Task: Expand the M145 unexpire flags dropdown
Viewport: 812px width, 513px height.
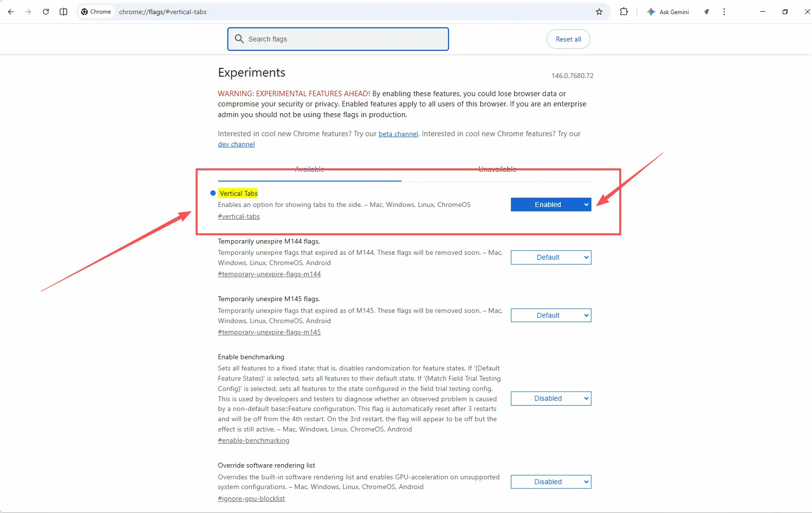Action: (x=550, y=315)
